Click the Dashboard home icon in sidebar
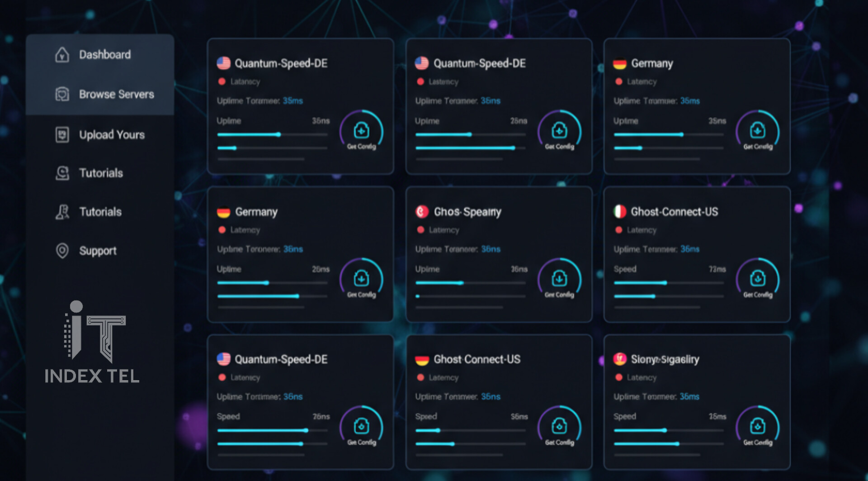Viewport: 868px width, 481px height. pyautogui.click(x=62, y=55)
